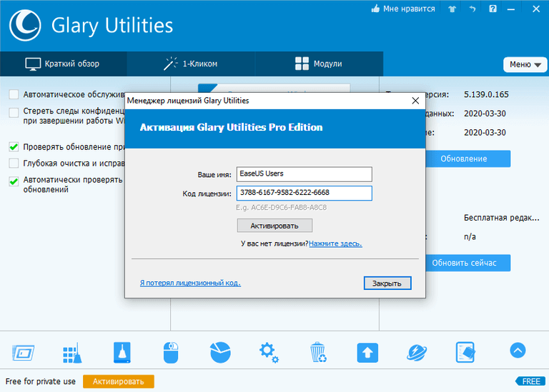The image size is (549, 392).
Task: Collapse the bottom toolbar chevron up icon
Action: pos(518,351)
